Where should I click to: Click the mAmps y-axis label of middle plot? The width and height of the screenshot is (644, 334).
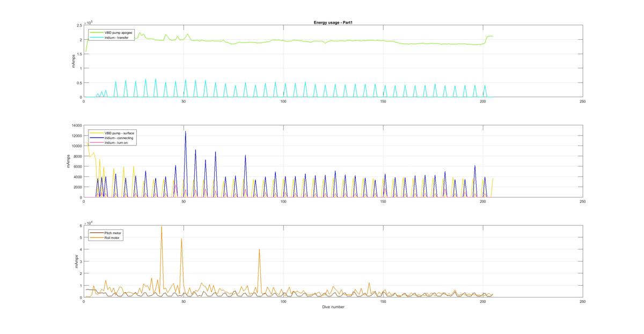click(x=68, y=161)
